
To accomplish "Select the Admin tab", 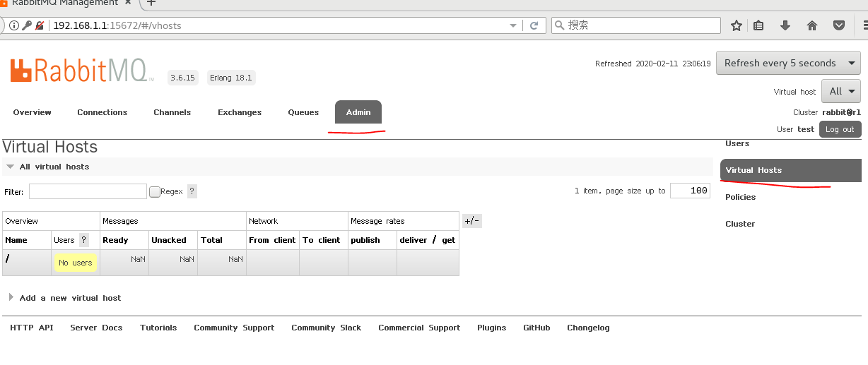I will tap(358, 112).
